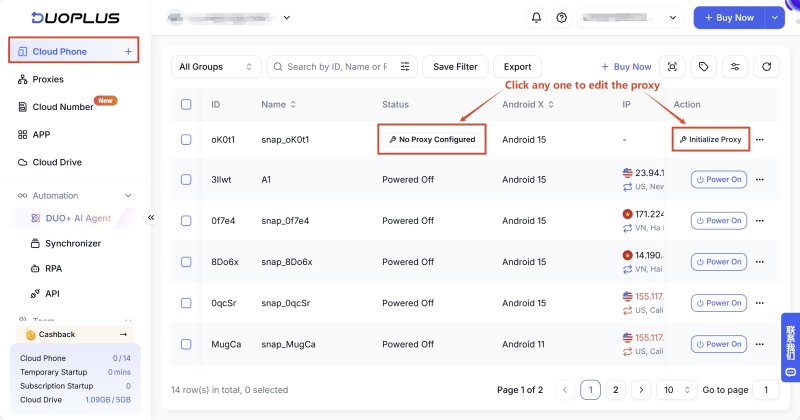Click the DuoPlus logo
800x420 pixels.
[x=76, y=18]
